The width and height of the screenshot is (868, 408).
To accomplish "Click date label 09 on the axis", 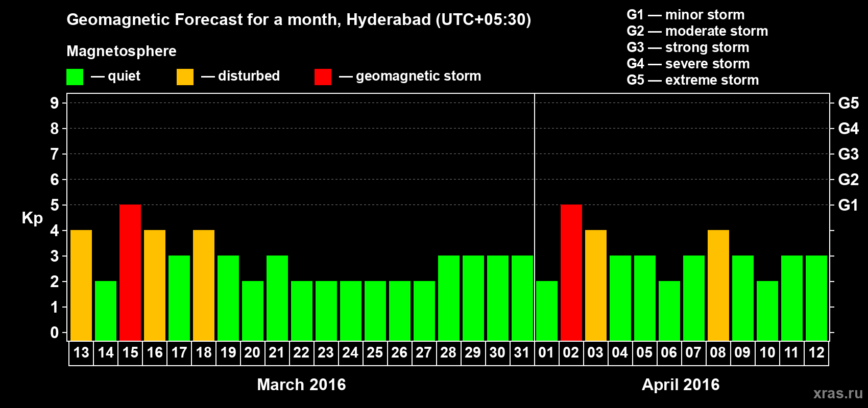I will [742, 352].
